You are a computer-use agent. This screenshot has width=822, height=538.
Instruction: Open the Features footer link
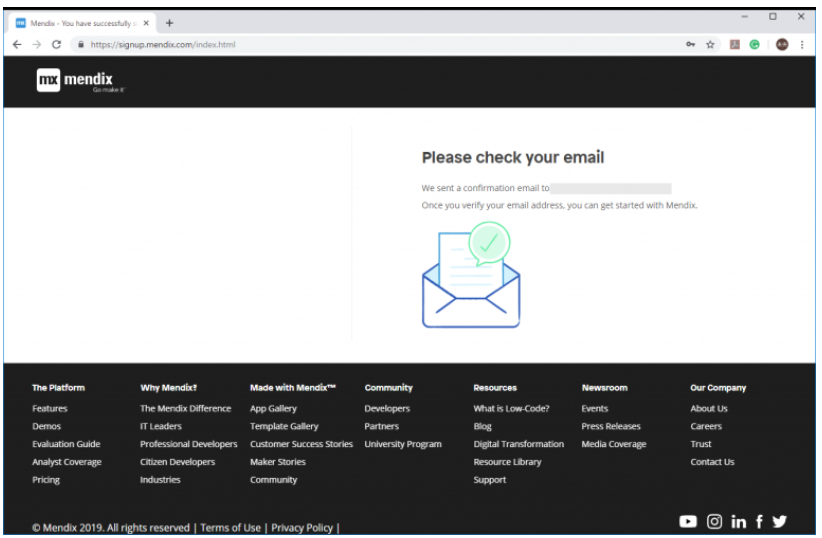click(x=50, y=408)
